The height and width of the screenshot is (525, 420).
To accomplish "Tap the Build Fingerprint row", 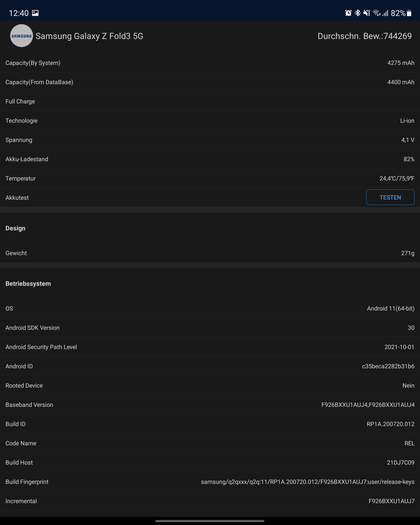I will point(210,482).
